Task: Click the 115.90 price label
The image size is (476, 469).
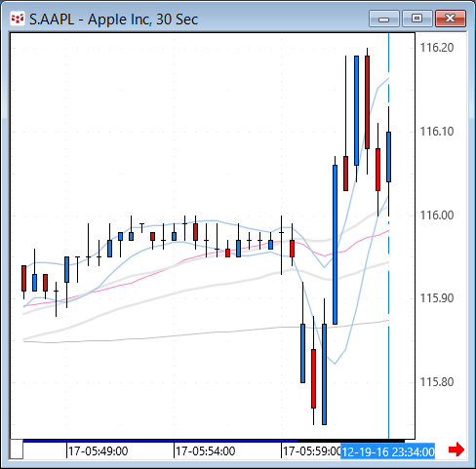Action: [x=437, y=298]
